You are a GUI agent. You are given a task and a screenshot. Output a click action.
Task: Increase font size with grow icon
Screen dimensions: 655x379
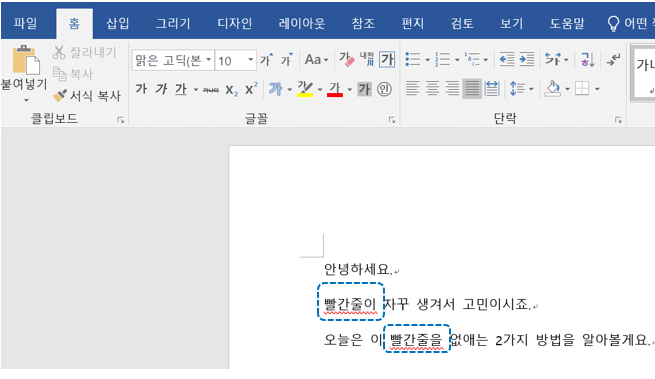click(267, 60)
